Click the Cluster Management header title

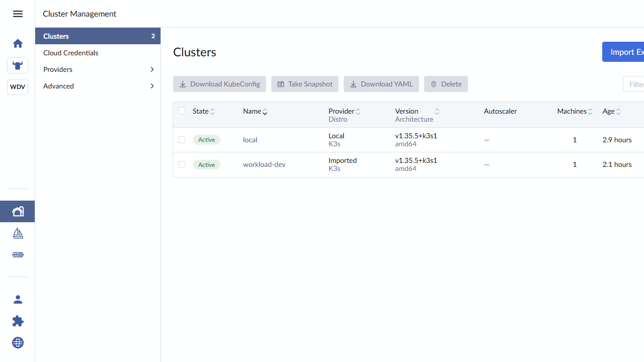point(79,14)
